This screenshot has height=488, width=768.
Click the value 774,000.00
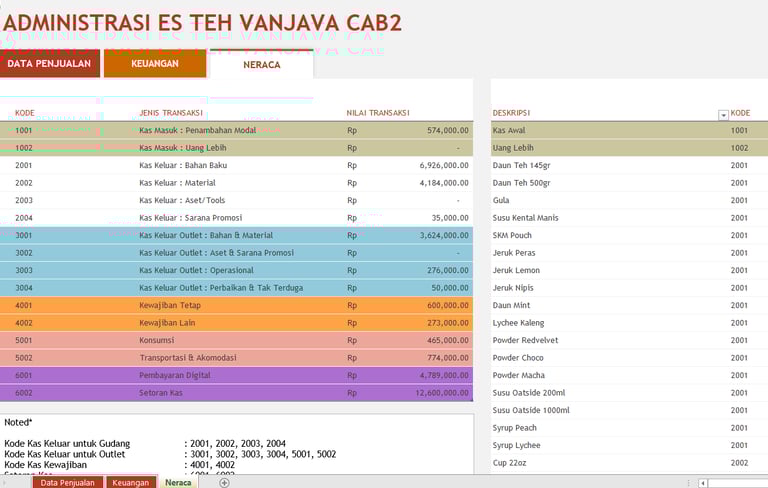click(x=448, y=358)
